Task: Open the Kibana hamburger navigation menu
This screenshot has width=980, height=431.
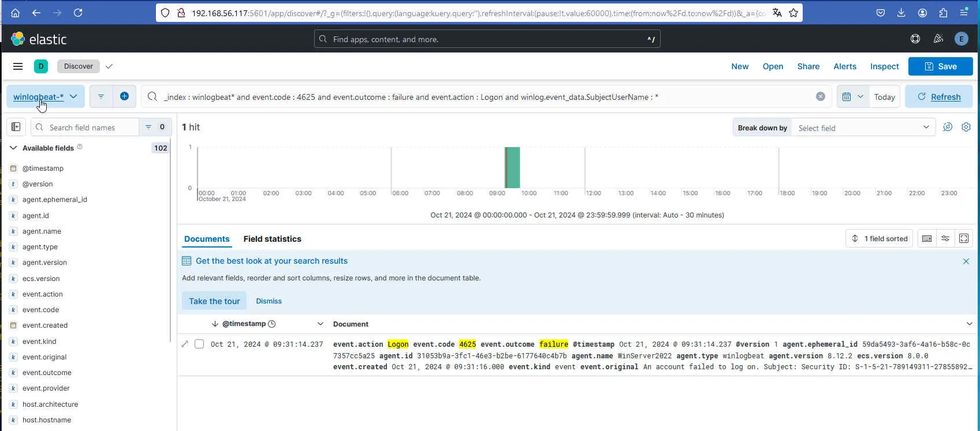Action: coord(18,66)
